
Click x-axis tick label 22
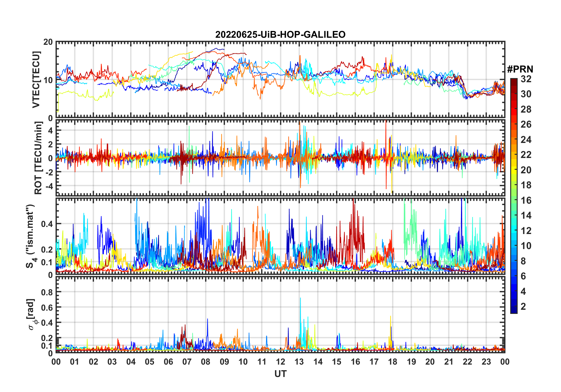(x=467, y=362)
